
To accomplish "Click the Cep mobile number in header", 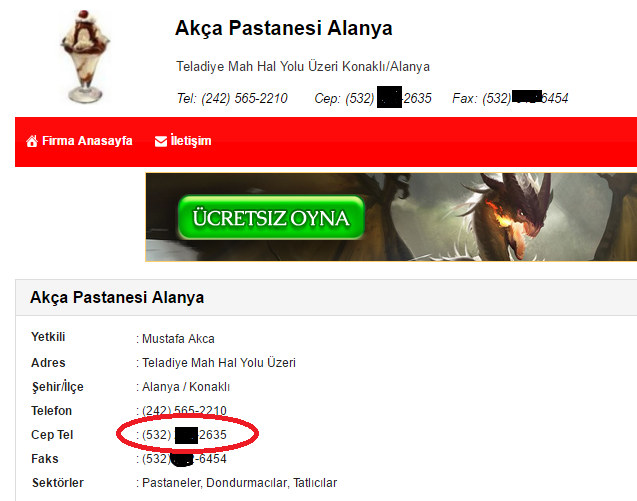I will [388, 98].
